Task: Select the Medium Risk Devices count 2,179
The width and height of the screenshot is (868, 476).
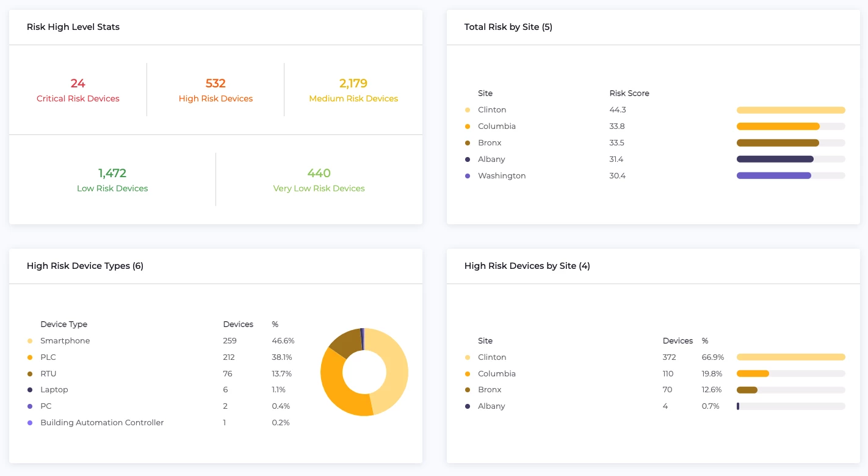Action: point(353,84)
